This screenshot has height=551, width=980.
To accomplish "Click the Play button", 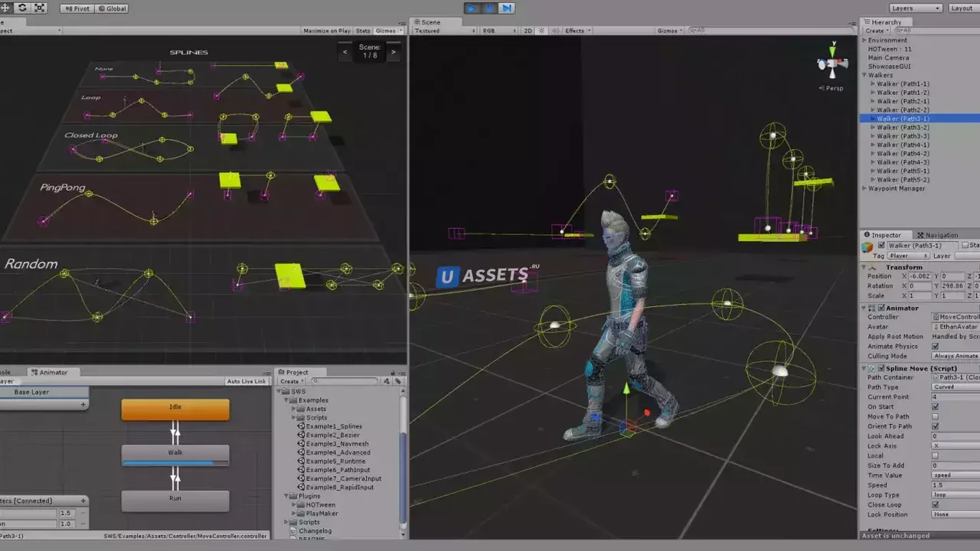I will [x=472, y=8].
